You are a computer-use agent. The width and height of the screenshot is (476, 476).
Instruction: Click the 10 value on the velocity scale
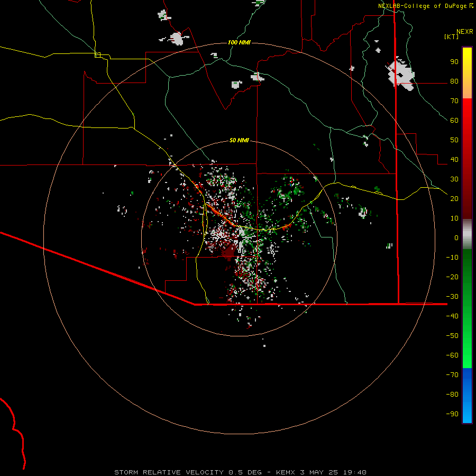pyautogui.click(x=454, y=218)
